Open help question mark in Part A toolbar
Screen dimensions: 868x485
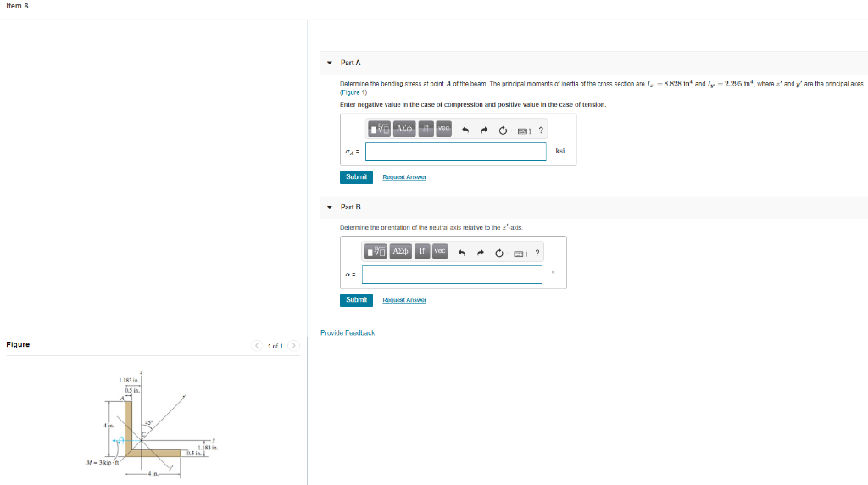click(x=541, y=130)
